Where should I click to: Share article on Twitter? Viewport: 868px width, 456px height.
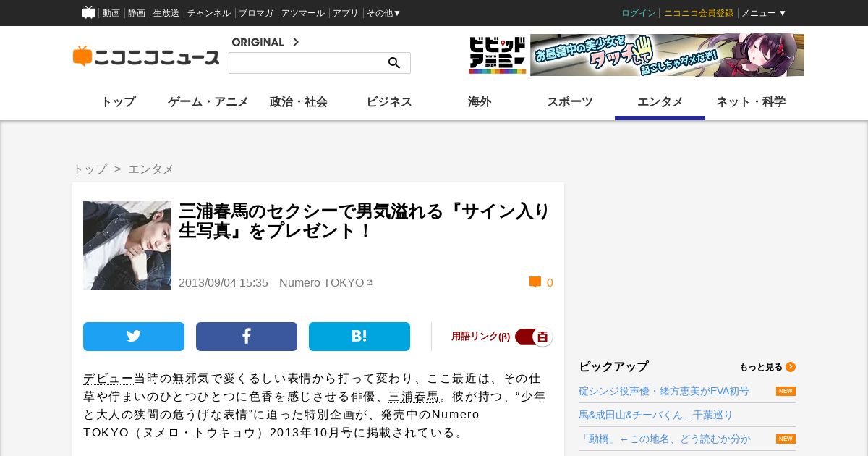pos(134,337)
